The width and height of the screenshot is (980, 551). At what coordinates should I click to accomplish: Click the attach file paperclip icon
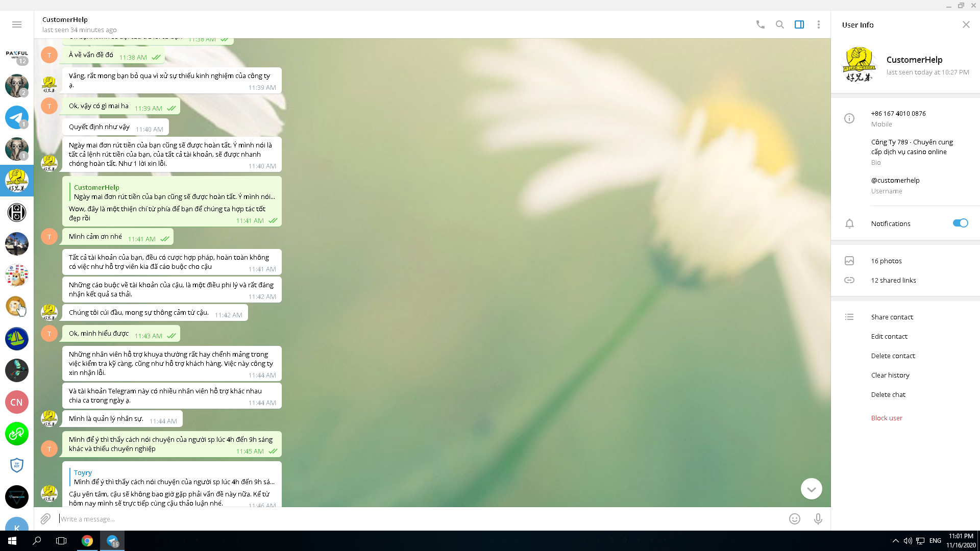pyautogui.click(x=45, y=519)
